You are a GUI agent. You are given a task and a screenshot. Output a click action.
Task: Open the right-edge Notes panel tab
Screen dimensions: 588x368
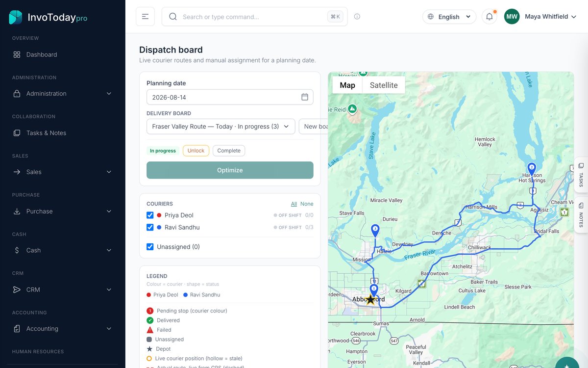pyautogui.click(x=581, y=214)
